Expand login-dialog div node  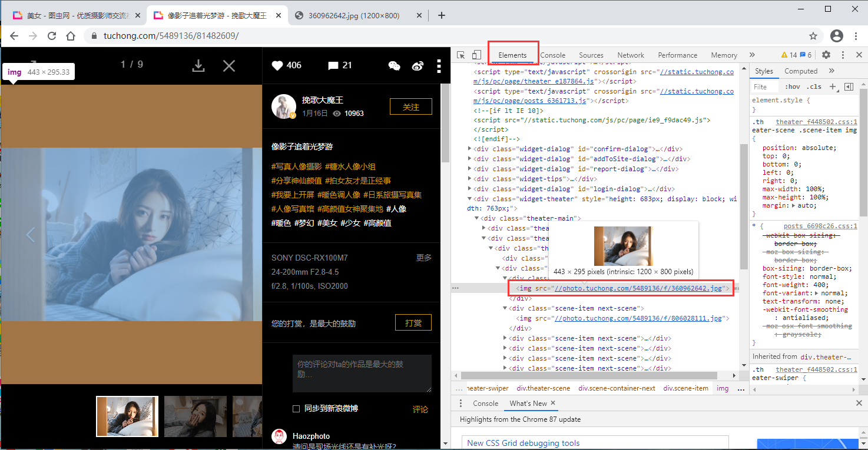[x=470, y=189]
